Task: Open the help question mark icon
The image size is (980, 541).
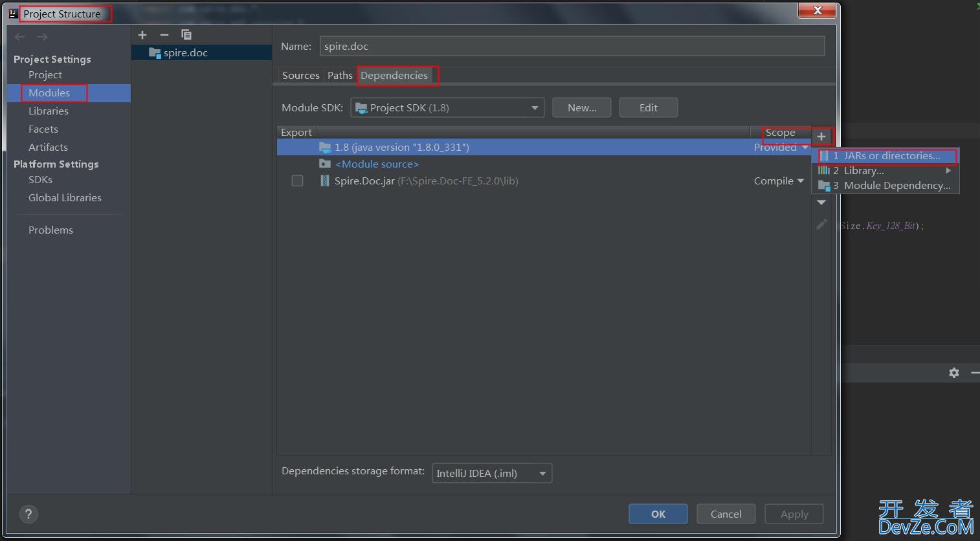Action: pos(28,514)
